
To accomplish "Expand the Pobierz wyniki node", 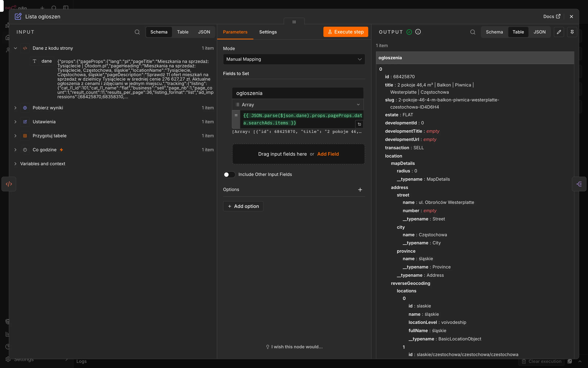I will tap(15, 108).
